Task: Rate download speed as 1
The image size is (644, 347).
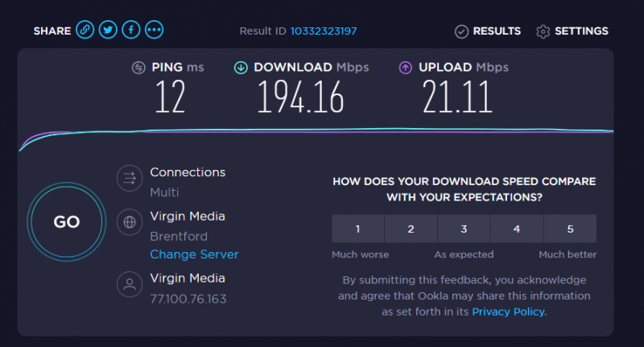Action: pyautogui.click(x=358, y=229)
